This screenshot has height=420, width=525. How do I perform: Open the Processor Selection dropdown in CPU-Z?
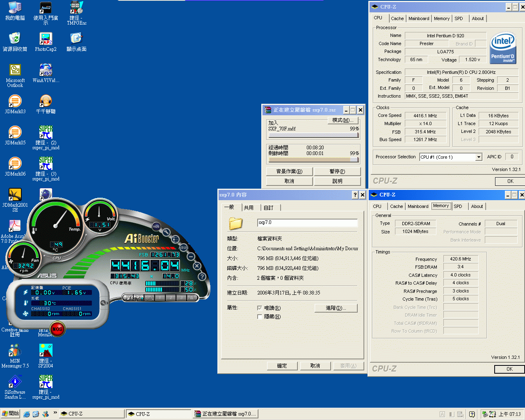[479, 157]
